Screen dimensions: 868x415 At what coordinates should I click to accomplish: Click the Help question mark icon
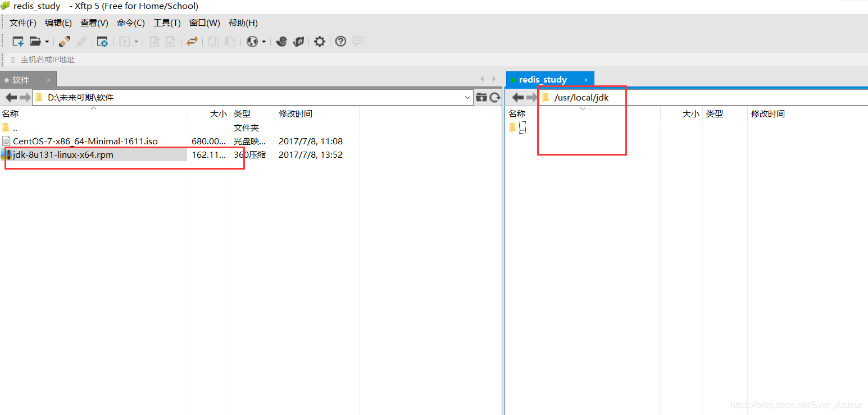click(x=340, y=42)
